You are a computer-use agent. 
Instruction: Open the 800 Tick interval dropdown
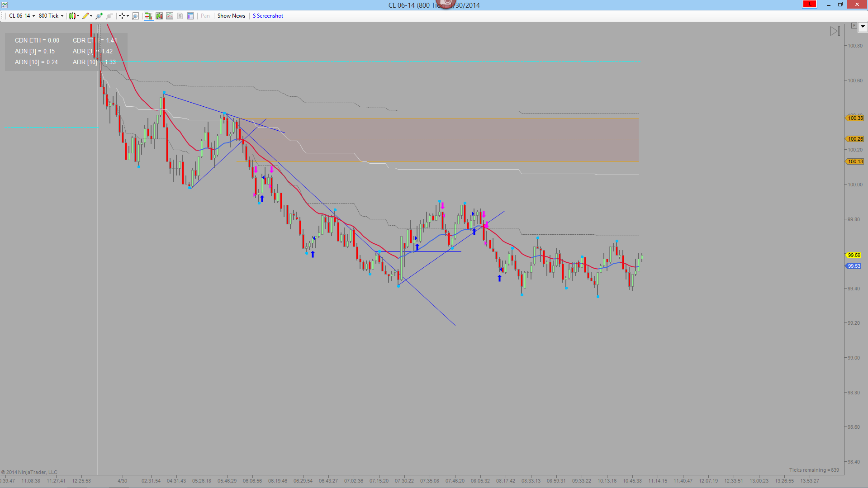point(51,16)
